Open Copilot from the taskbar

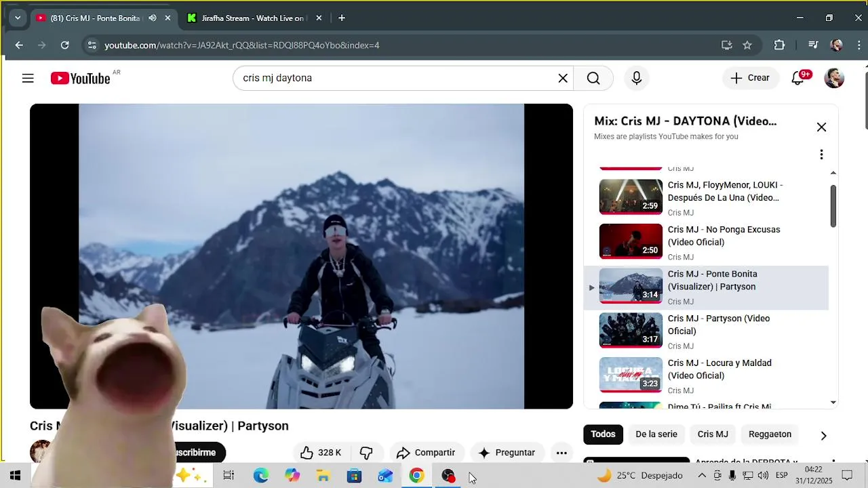(292, 476)
